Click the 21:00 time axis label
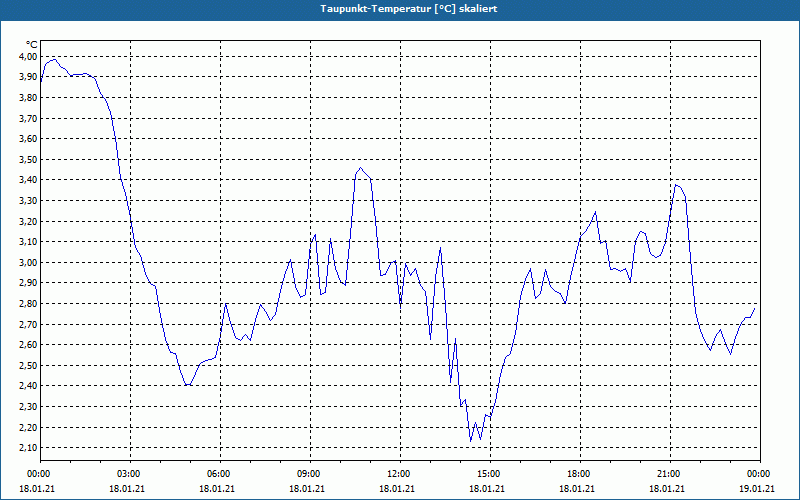Screen dimensions: 800x500 [669, 474]
